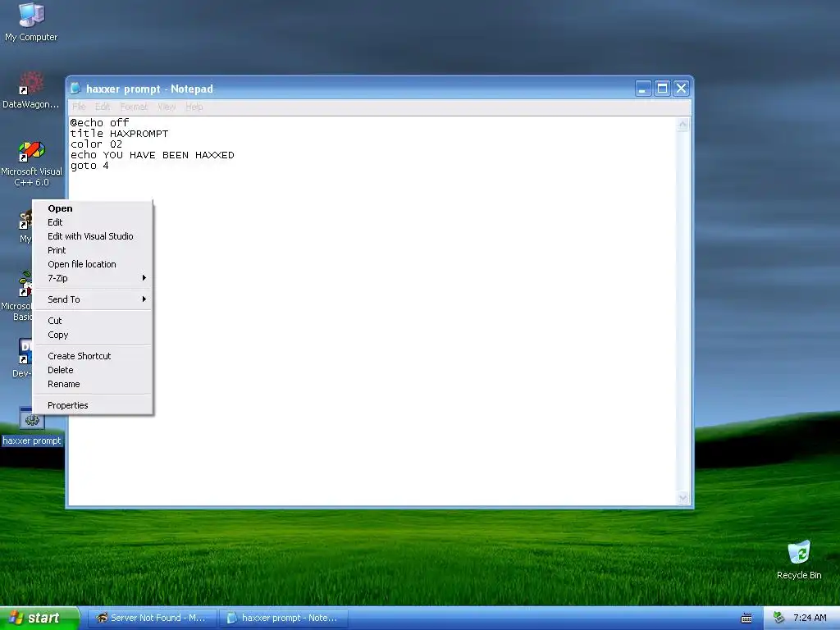The image size is (840, 630).
Task: Click the 7:24 AM clock
Action: coord(810,618)
